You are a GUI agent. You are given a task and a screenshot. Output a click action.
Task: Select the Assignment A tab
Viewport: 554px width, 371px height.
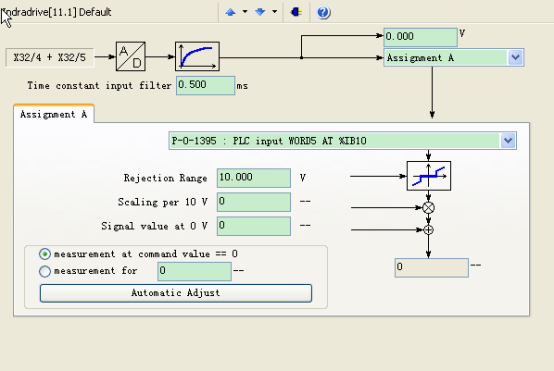tap(54, 114)
